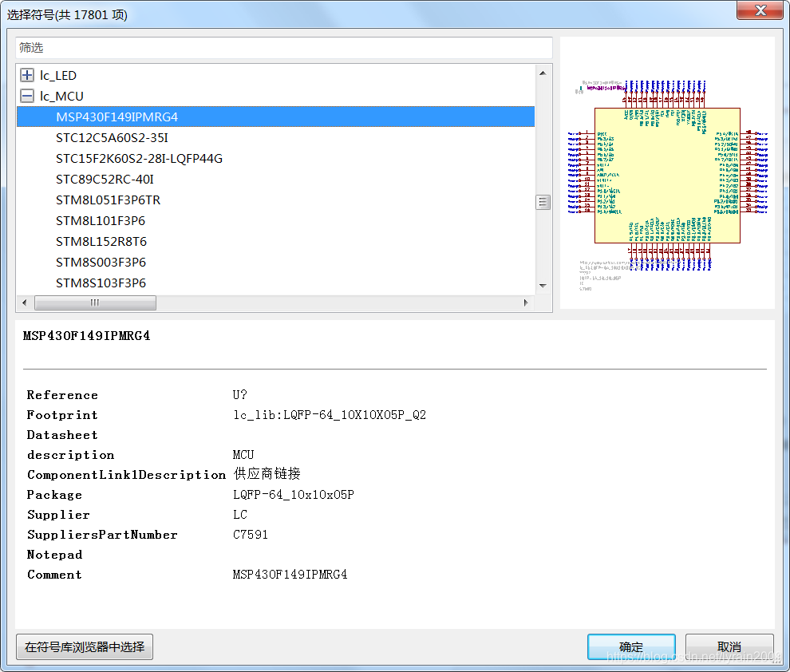The height and width of the screenshot is (672, 790).
Task: Click the Package value LQFP-64_10x10x05P
Action: (293, 495)
